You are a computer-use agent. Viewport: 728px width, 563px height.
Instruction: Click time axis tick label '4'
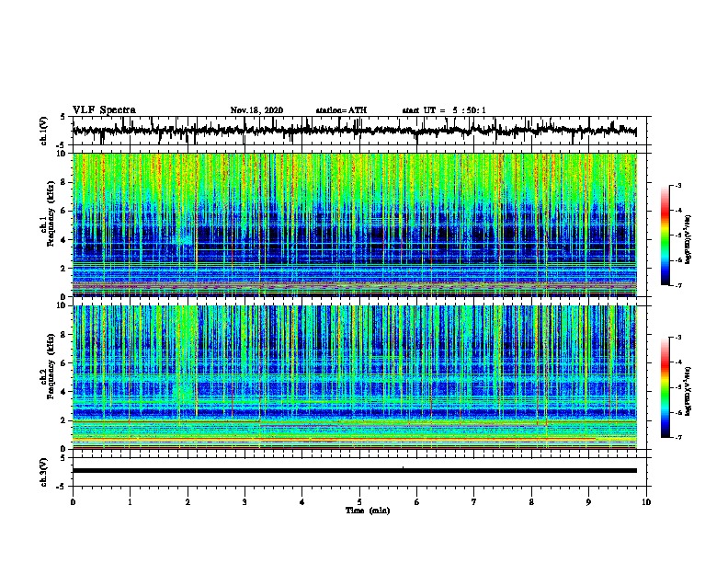[302, 502]
